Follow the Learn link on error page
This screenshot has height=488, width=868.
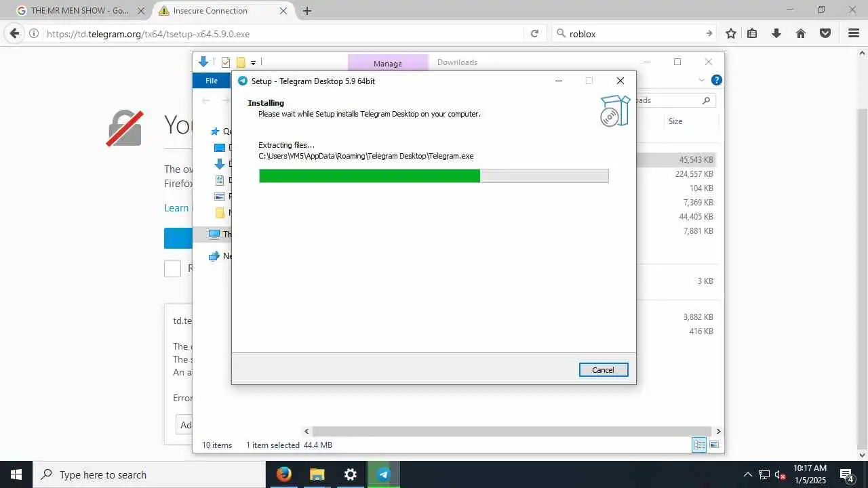(x=176, y=208)
